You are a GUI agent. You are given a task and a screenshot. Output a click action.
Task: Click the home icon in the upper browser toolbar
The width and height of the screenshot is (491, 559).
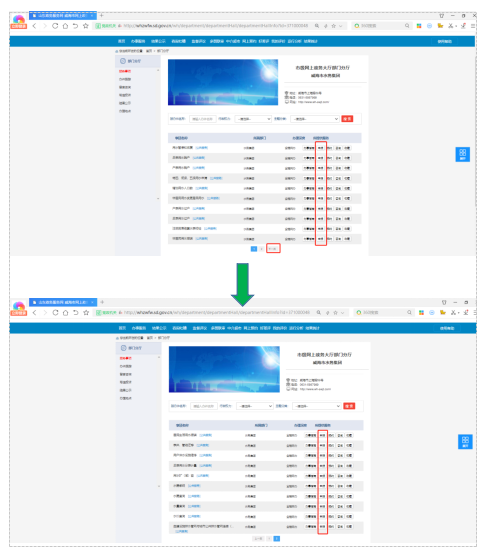(65, 26)
